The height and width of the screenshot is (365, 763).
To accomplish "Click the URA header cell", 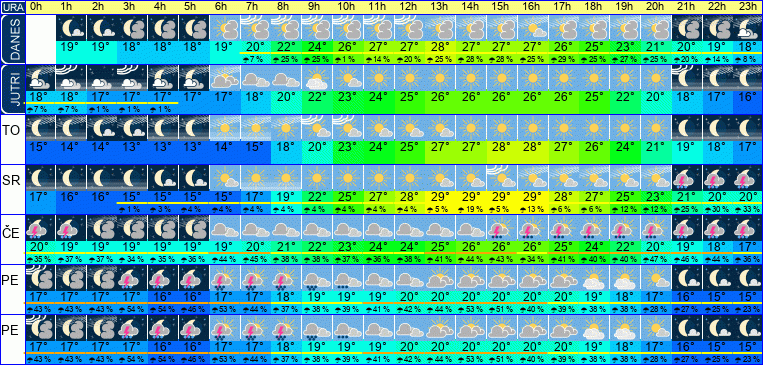I will (12, 7).
